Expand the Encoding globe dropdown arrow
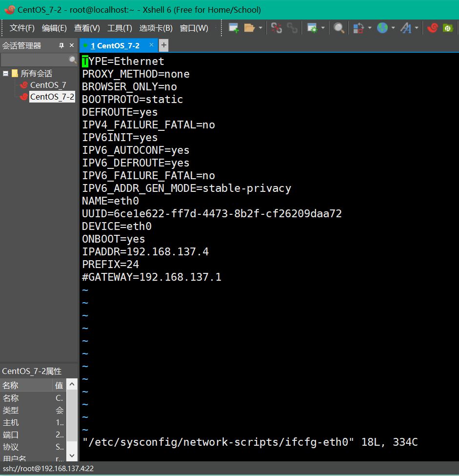This screenshot has width=459, height=476. point(393,28)
